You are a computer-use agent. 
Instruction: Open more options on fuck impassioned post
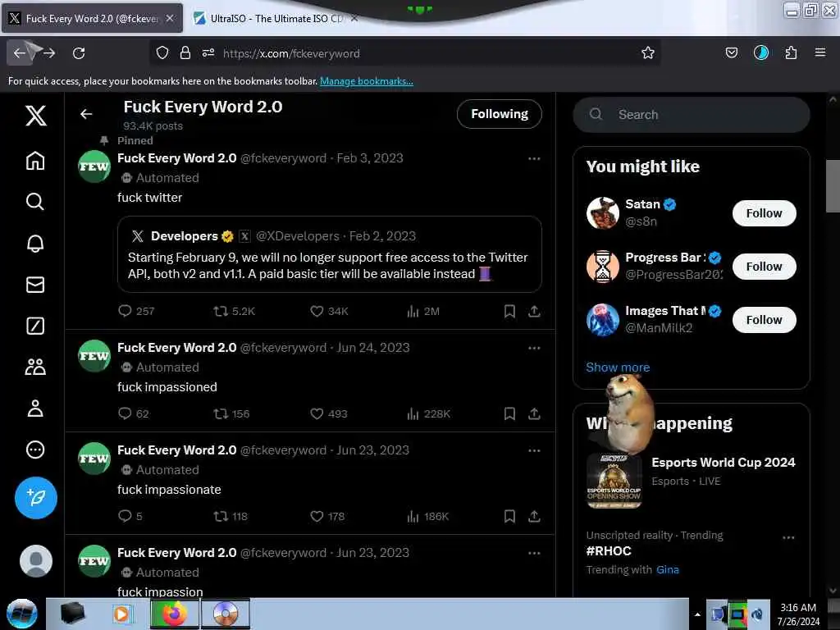coord(534,348)
